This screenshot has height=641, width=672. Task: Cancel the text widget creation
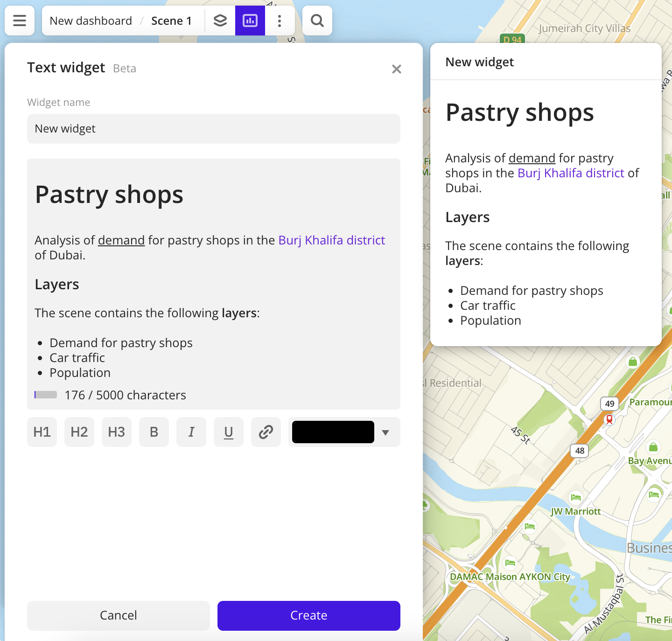pyautogui.click(x=118, y=615)
